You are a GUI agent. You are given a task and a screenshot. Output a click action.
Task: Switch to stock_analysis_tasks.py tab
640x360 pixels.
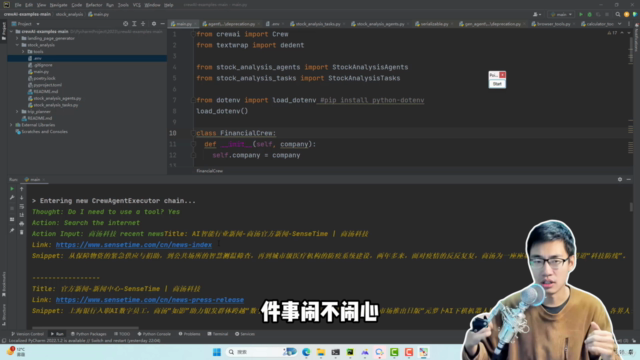[x=317, y=24]
